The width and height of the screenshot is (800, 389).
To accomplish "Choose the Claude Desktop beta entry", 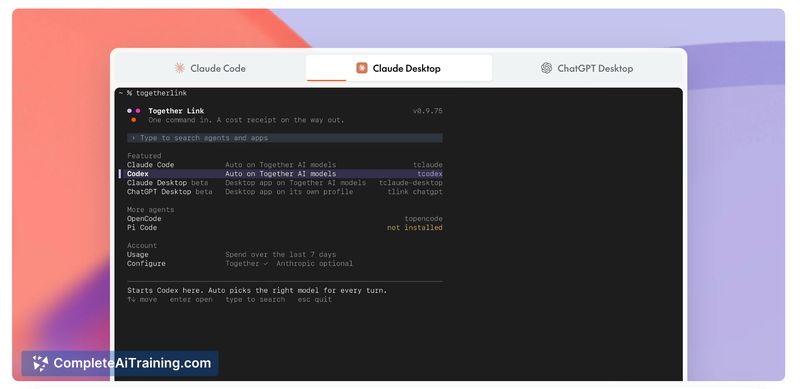I will (x=285, y=183).
